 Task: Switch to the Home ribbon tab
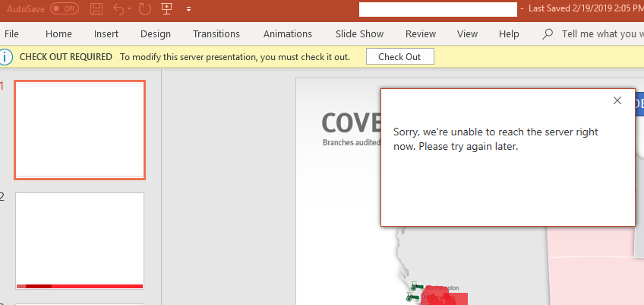58,33
